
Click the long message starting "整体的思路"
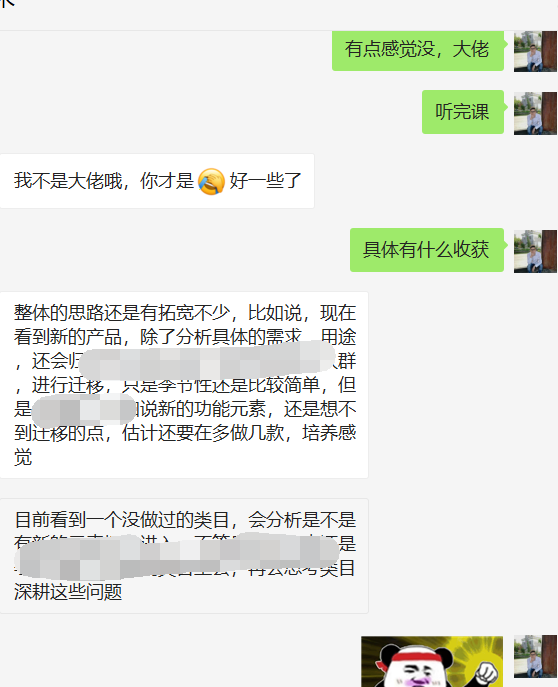[184, 385]
